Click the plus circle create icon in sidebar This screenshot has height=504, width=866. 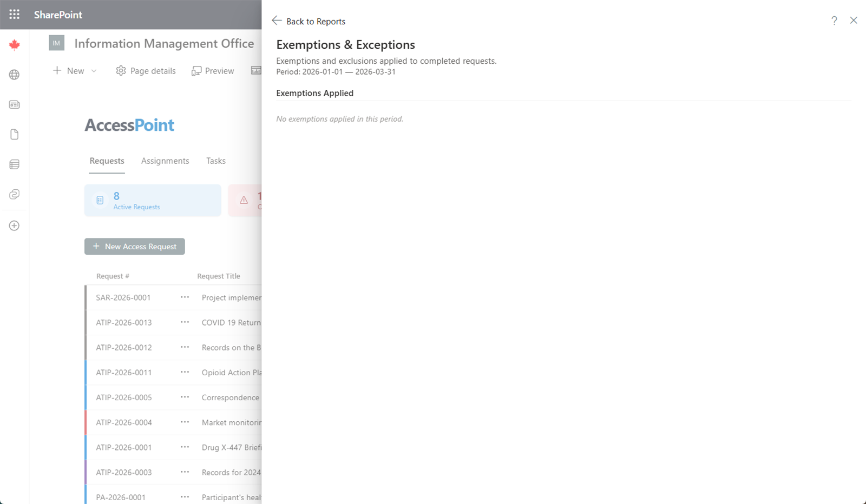[15, 226]
